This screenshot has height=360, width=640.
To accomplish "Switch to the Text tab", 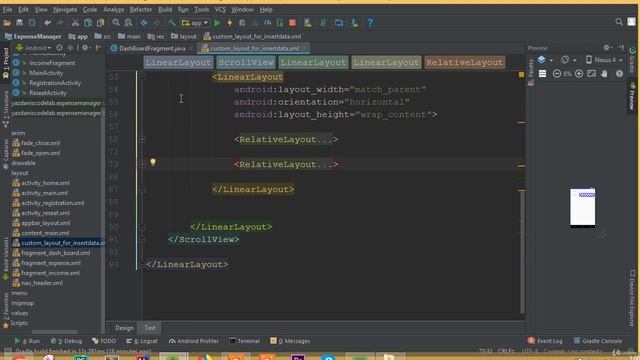I will click(150, 328).
